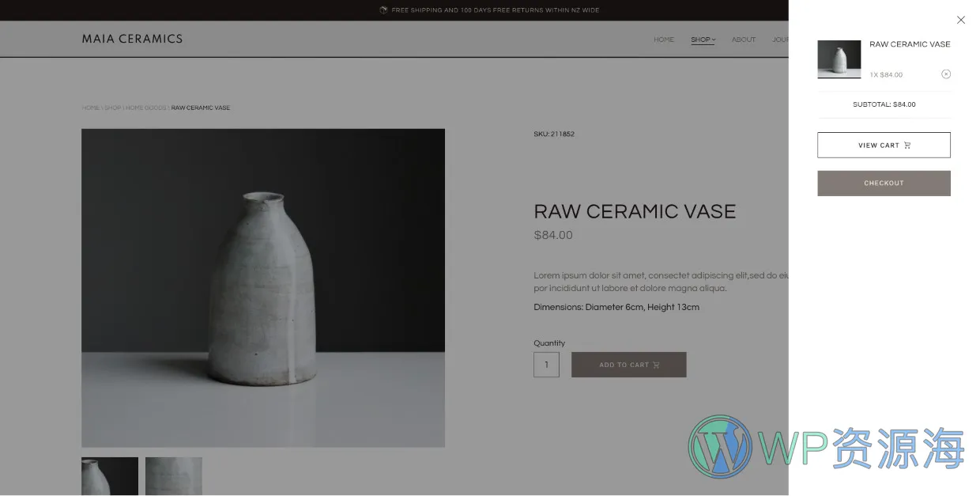
Task: Expand the Shop dropdown menu
Action: pyautogui.click(x=703, y=40)
